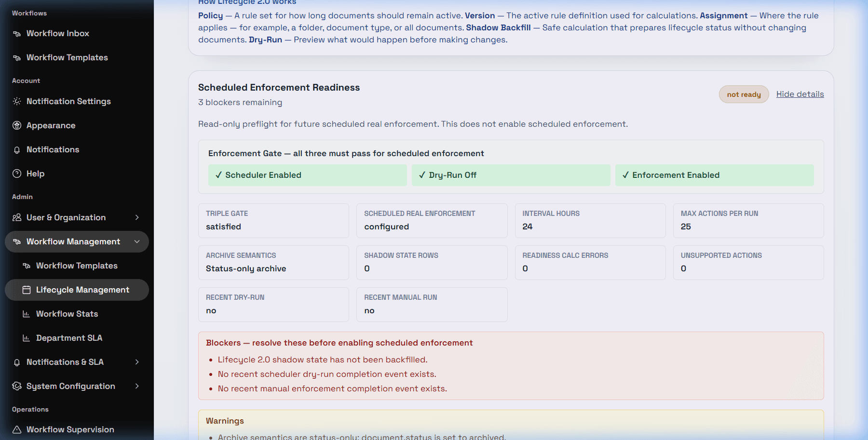Click the Recent Manual Run card
868x440 pixels.
(x=432, y=305)
